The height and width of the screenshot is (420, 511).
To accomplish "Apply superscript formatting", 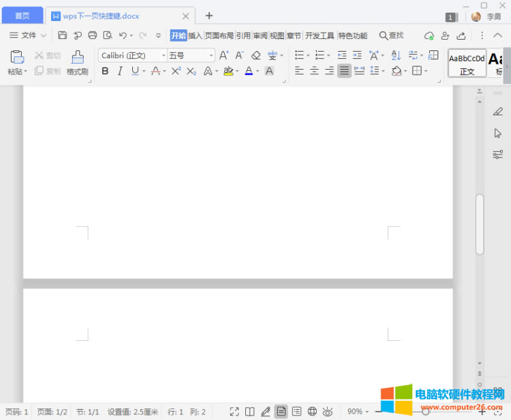I will (x=176, y=71).
